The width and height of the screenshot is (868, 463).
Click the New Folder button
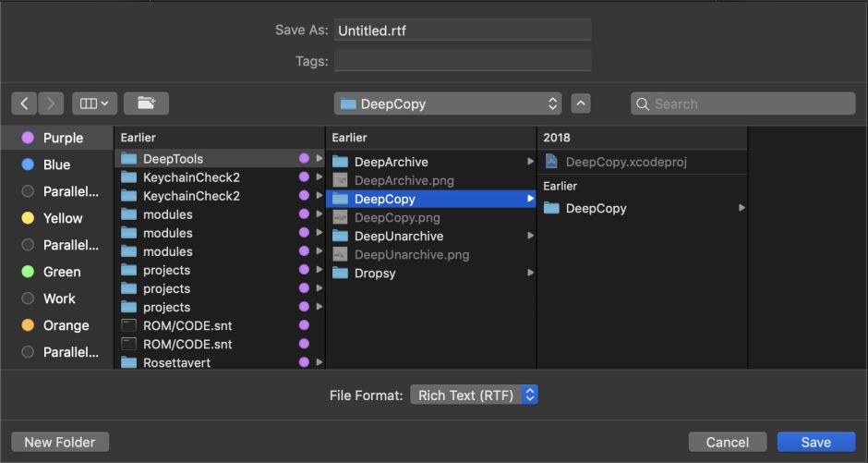tap(60, 442)
